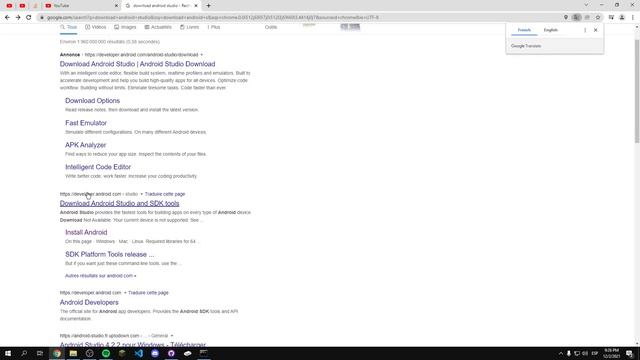640x360 pixels.
Task: Open Spotify from the taskbar
Action: pos(106,353)
